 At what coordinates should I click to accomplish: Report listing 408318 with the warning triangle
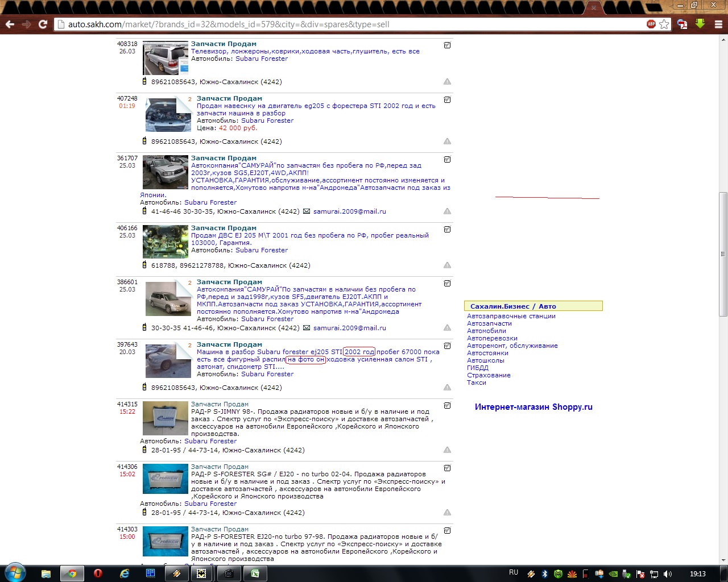(x=447, y=81)
